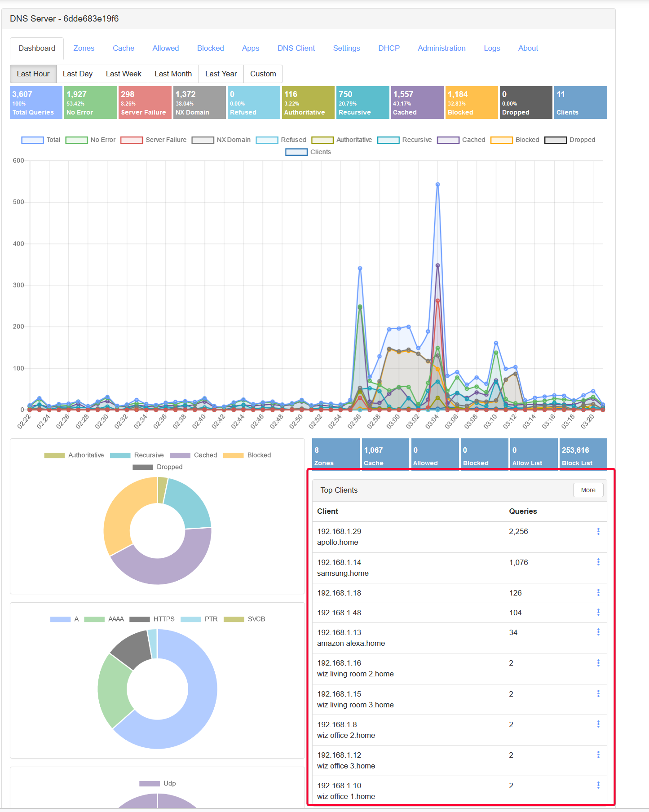This screenshot has width=649, height=812.
Task: Switch to the DHCP tab
Action: (x=389, y=48)
